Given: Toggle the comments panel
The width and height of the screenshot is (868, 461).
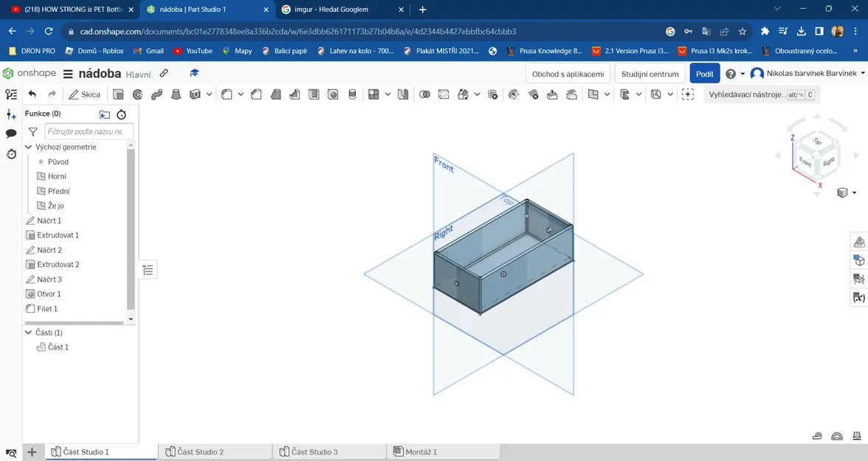Looking at the screenshot, I should (x=10, y=134).
